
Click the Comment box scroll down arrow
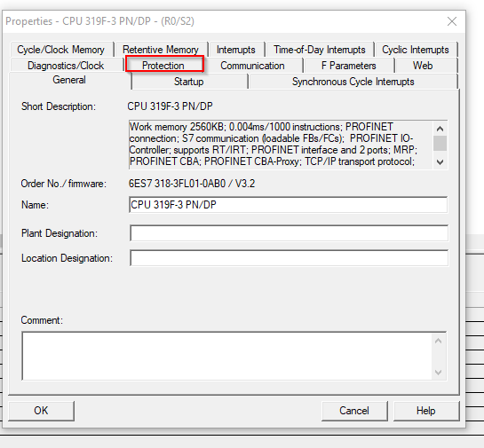(439, 373)
